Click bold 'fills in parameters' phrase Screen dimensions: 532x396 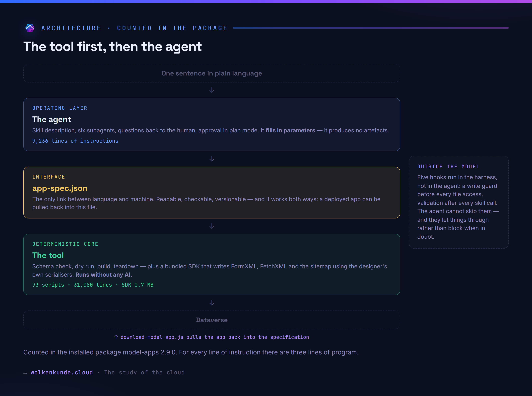coord(290,130)
